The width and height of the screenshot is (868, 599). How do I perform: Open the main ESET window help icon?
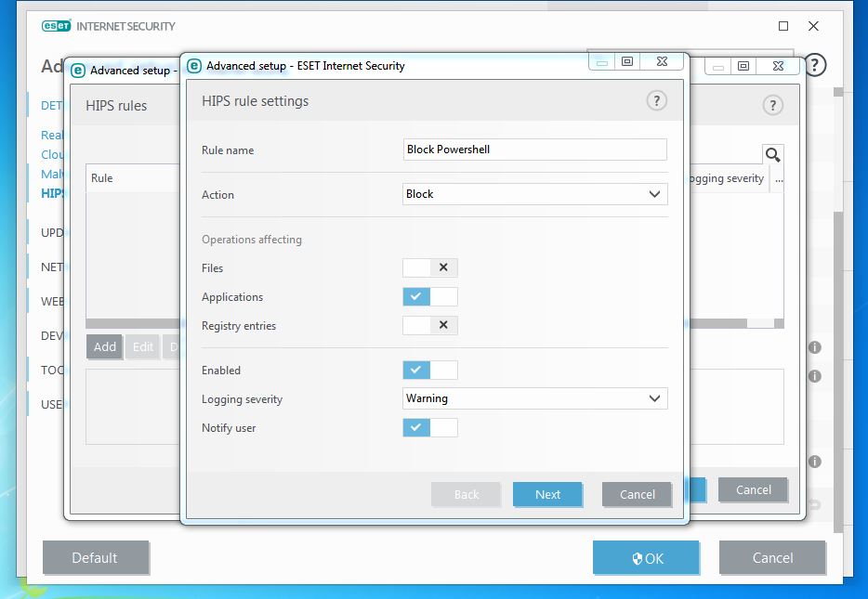click(814, 65)
